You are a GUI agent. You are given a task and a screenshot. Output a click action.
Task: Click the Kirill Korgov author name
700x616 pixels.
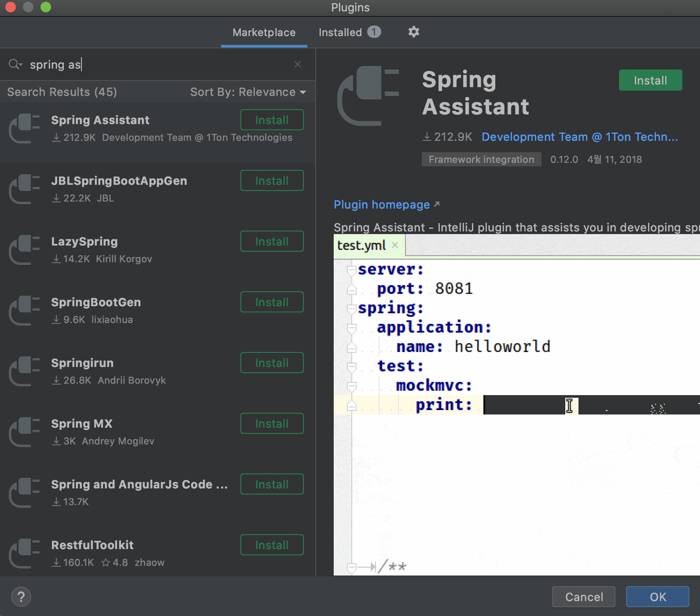coord(124,259)
